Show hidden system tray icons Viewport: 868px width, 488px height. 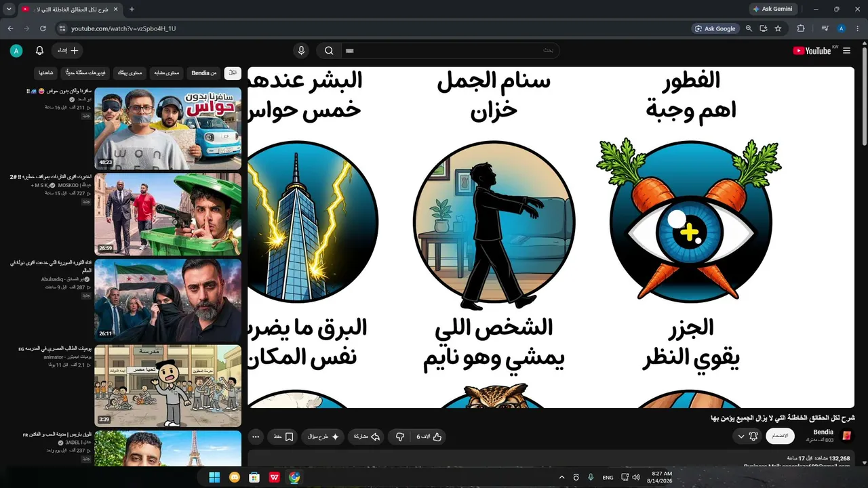[561, 477]
